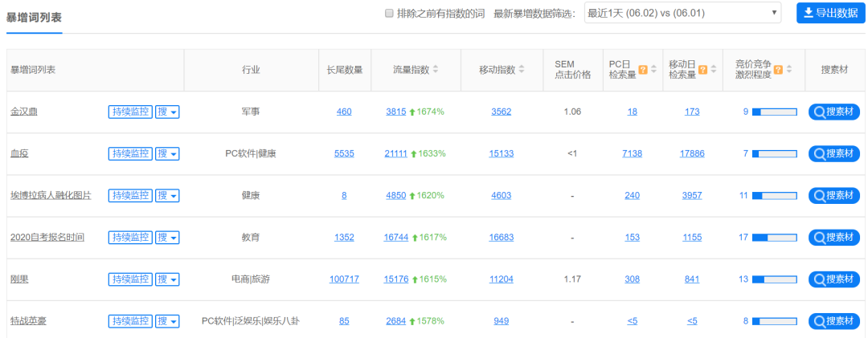Click traffic index 2684
Viewport: 868px width, 338px height.
click(395, 321)
